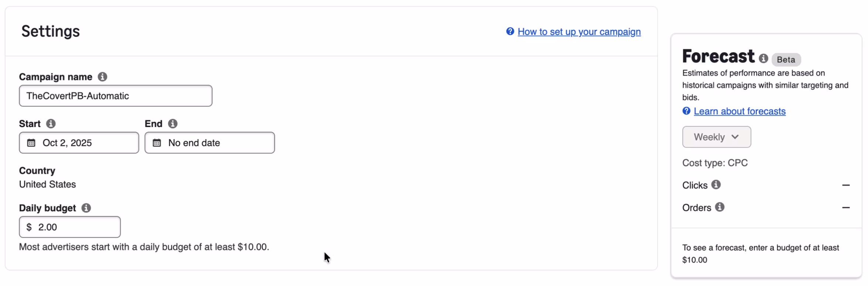The image size is (868, 286).
Task: Click the Campaign name info icon
Action: (x=102, y=77)
